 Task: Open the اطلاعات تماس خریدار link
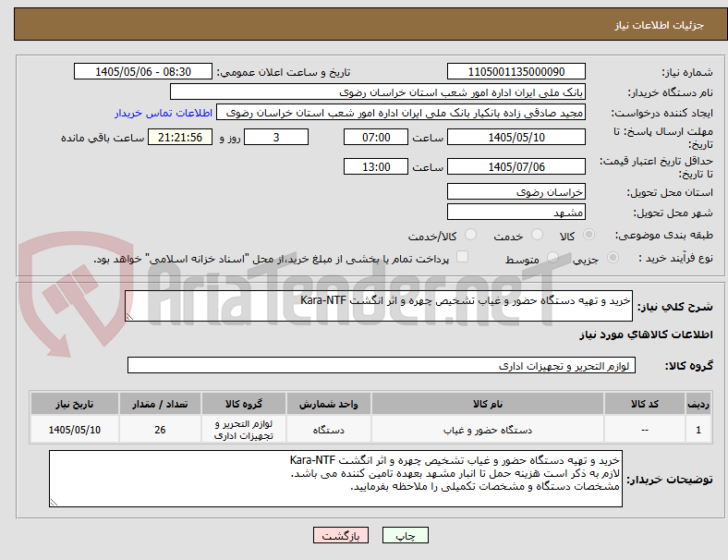(164, 113)
